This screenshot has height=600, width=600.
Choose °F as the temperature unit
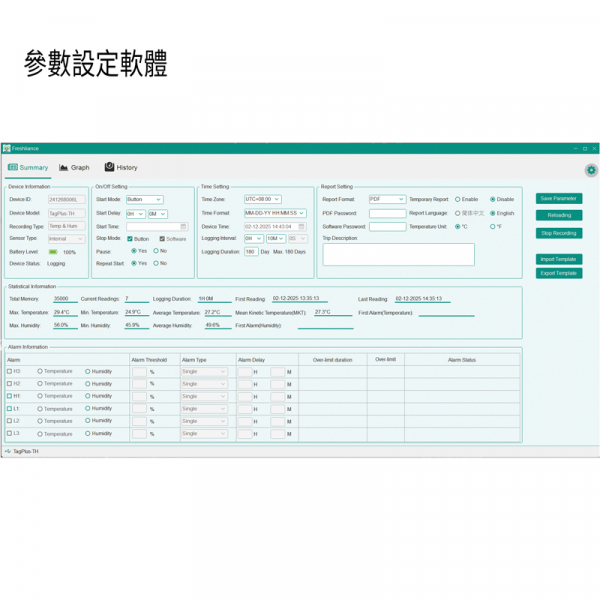(491, 226)
